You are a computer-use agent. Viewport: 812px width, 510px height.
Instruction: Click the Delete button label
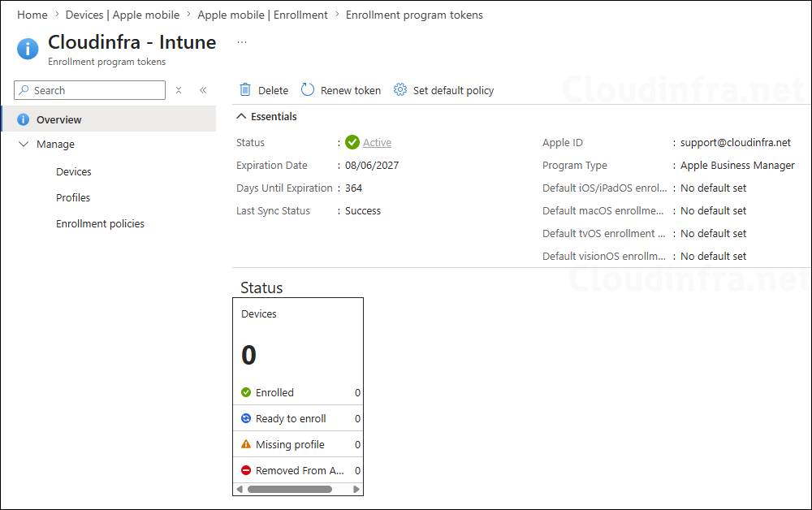tap(273, 90)
